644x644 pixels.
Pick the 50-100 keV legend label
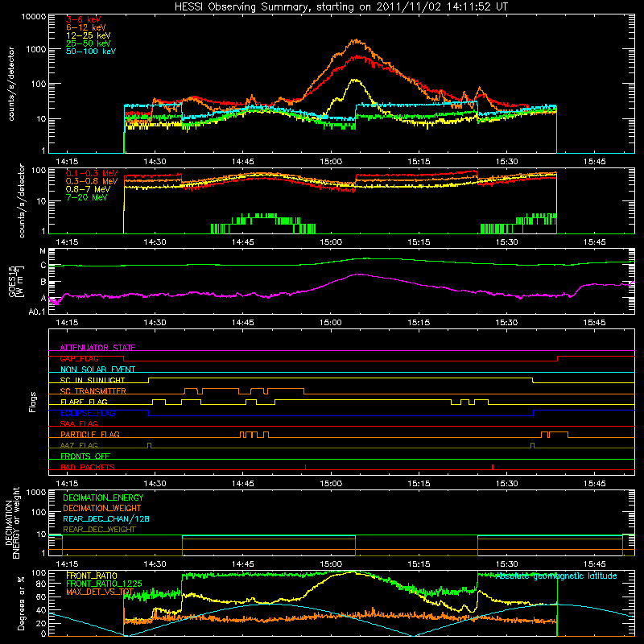point(91,52)
